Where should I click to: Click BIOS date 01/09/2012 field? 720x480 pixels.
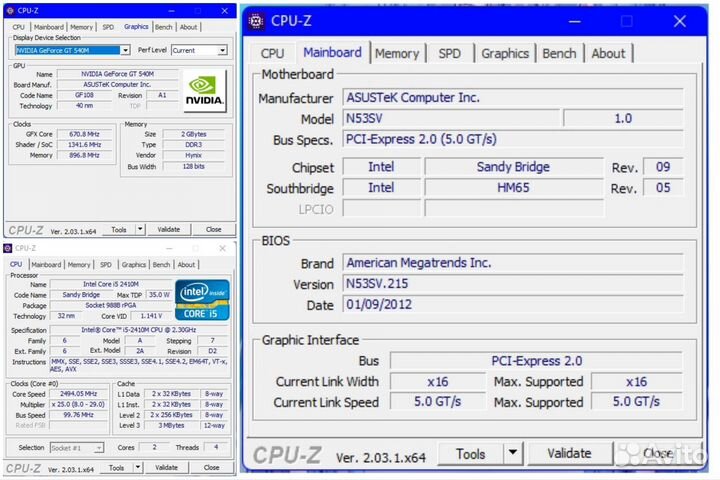pyautogui.click(x=513, y=304)
